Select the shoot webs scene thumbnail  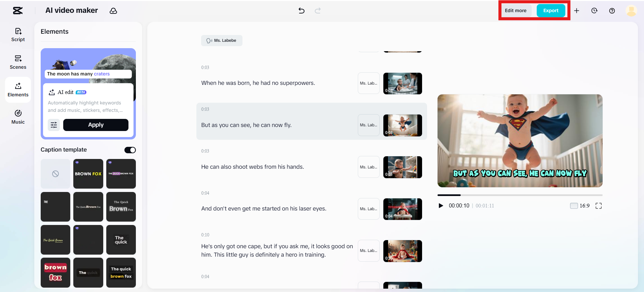403,167
